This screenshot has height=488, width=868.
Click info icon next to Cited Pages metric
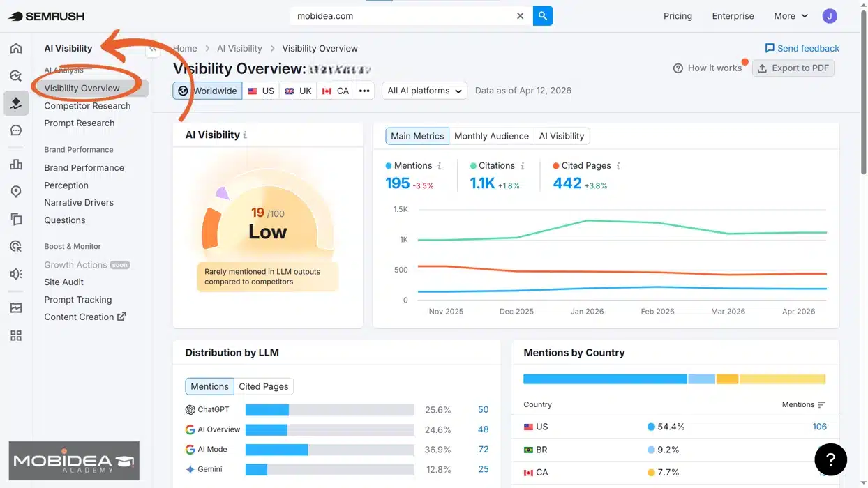[x=618, y=166]
